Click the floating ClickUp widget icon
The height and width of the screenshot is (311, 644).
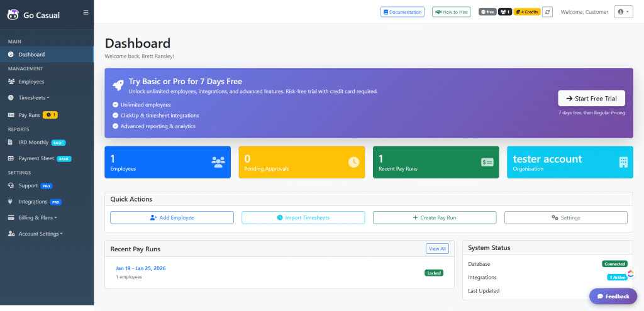(631, 273)
